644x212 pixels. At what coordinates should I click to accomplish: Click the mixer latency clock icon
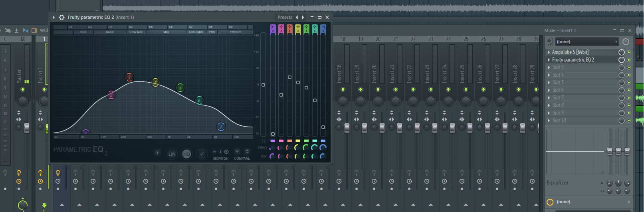click(x=626, y=42)
